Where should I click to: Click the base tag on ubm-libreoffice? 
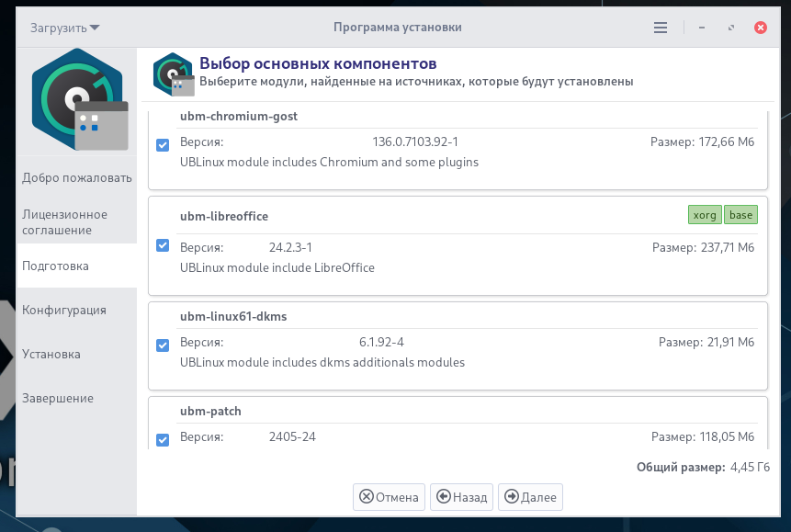click(740, 214)
